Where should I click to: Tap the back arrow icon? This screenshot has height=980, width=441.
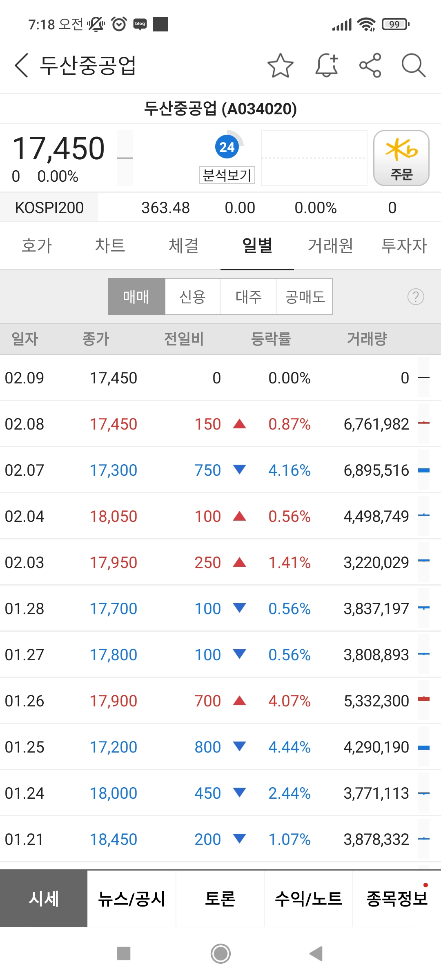point(22,65)
